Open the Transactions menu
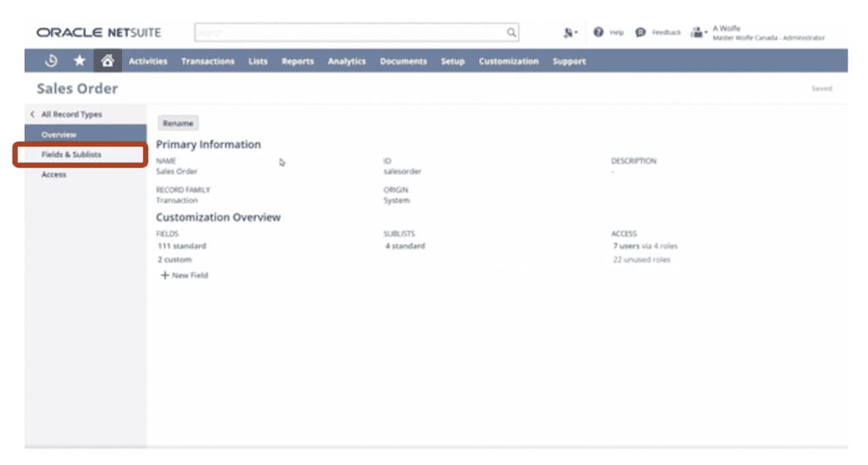The height and width of the screenshot is (465, 868). coord(208,62)
